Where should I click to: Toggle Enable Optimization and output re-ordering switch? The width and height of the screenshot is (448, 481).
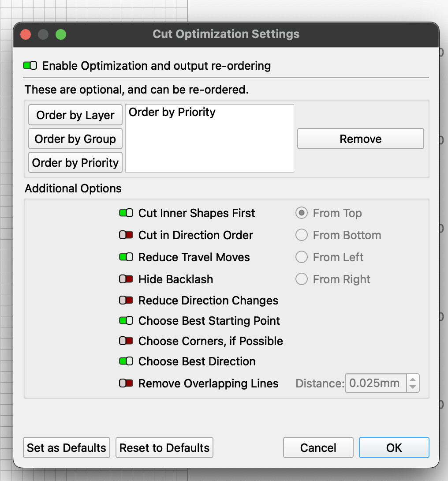click(x=30, y=66)
